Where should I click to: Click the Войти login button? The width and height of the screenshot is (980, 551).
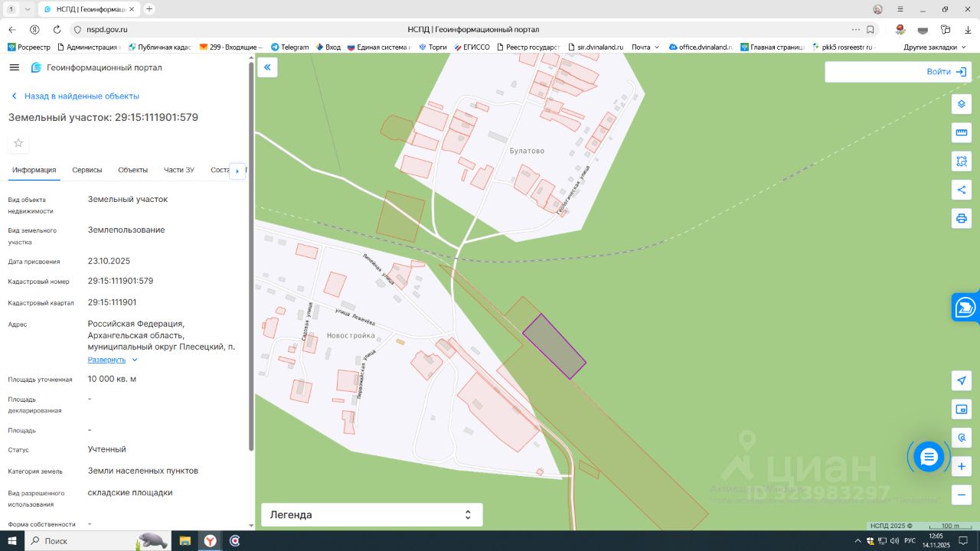pyautogui.click(x=946, y=72)
